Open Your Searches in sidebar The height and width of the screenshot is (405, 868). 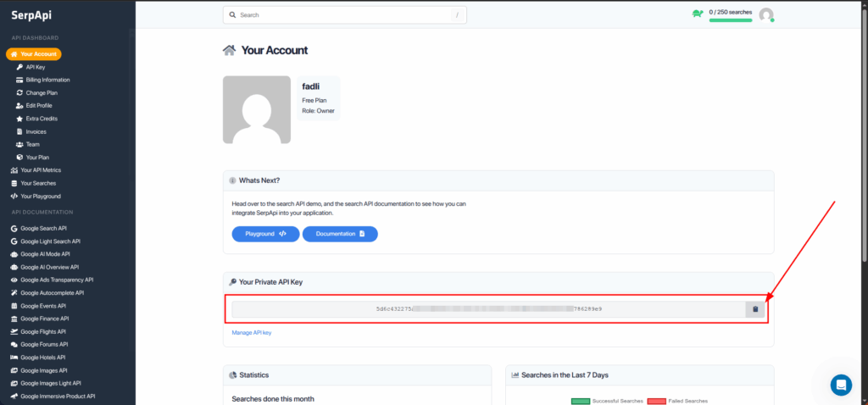pos(38,183)
